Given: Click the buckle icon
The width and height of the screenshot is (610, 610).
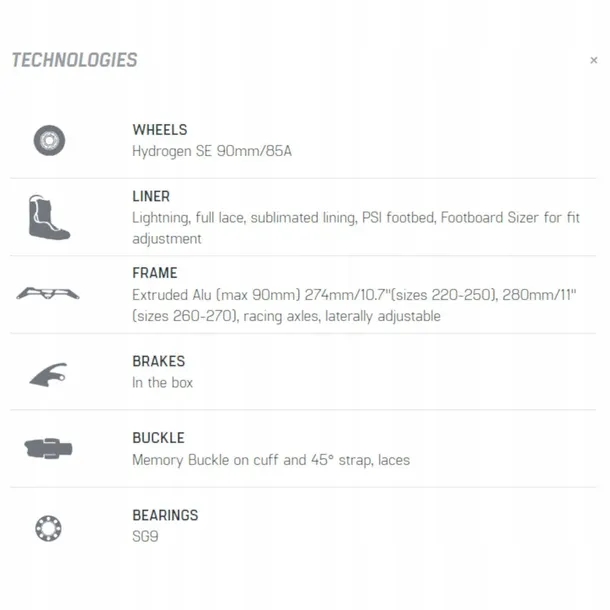Looking at the screenshot, I should point(48,449).
